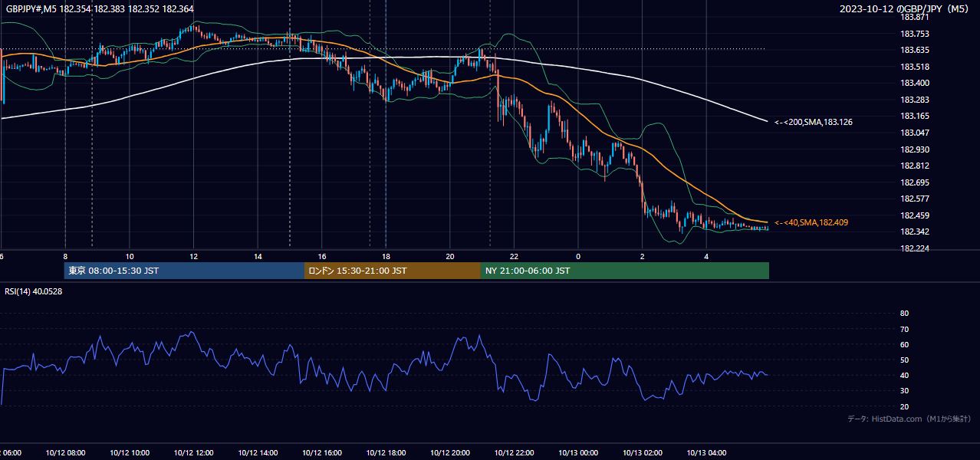Click date label 10/13 04:00
Image resolution: width=980 pixels, height=460 pixels.
pos(706,453)
